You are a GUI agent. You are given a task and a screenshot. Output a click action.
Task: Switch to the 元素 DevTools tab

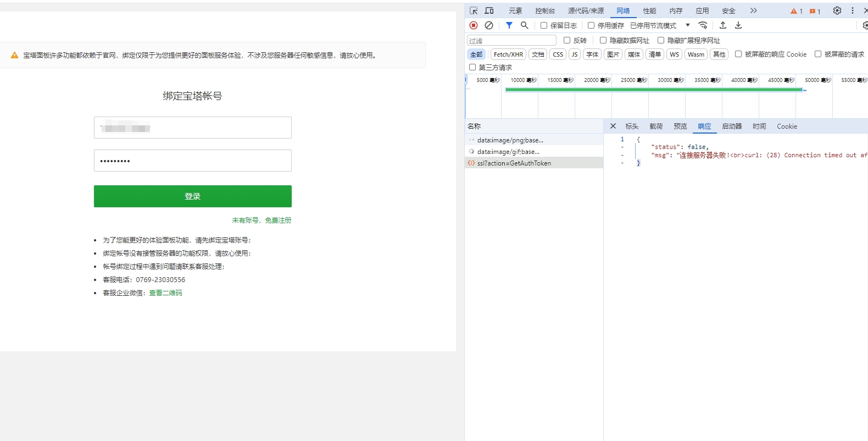click(x=515, y=10)
